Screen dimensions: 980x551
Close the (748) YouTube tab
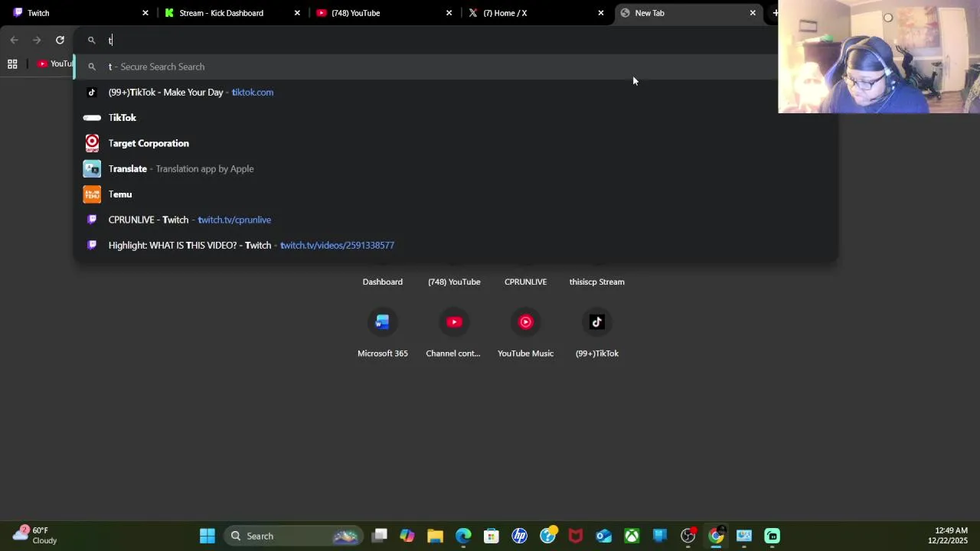tap(449, 13)
